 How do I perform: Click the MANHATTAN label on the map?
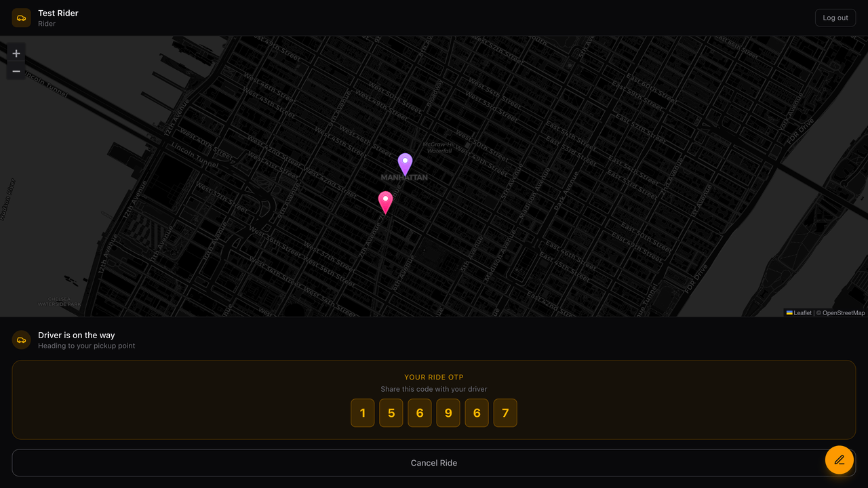(404, 178)
